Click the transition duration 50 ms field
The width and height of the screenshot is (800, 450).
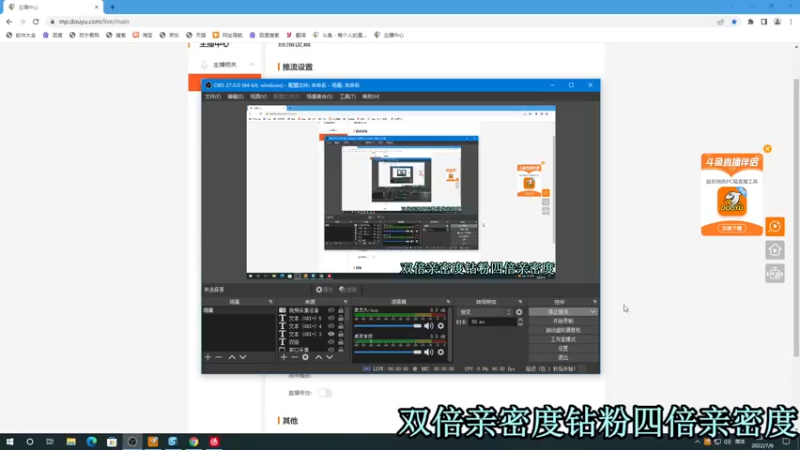(492, 322)
